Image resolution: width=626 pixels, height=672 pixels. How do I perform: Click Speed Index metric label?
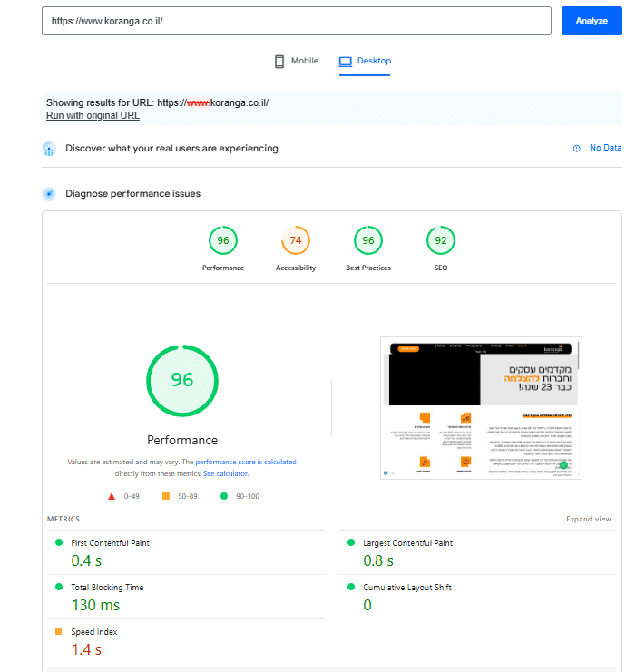coord(94,632)
